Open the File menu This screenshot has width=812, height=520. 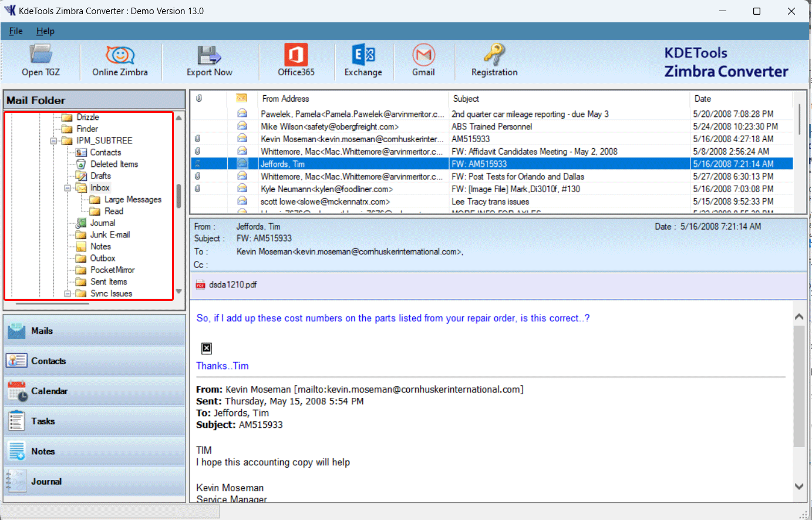(16, 31)
